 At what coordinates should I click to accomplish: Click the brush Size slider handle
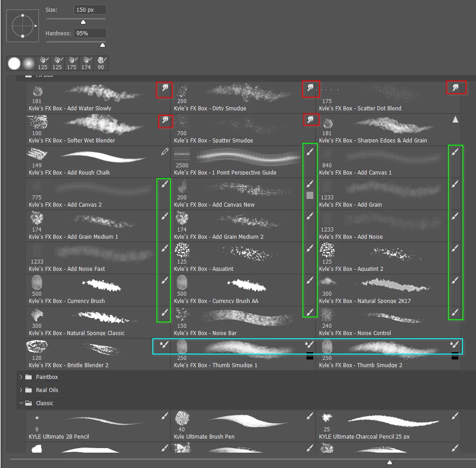coord(83,22)
